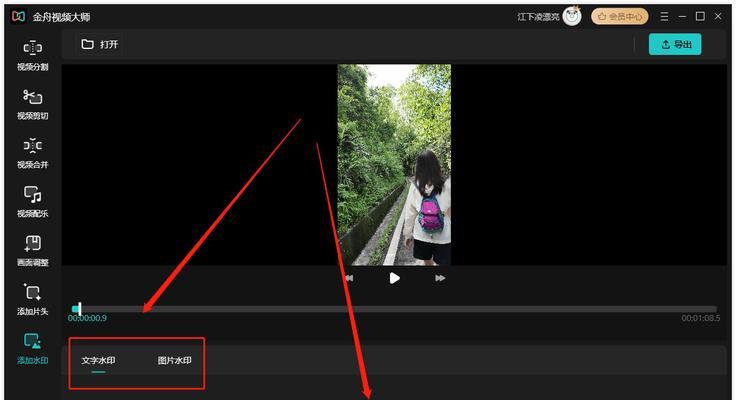
Task: Click the video progress bar track
Action: [394, 309]
